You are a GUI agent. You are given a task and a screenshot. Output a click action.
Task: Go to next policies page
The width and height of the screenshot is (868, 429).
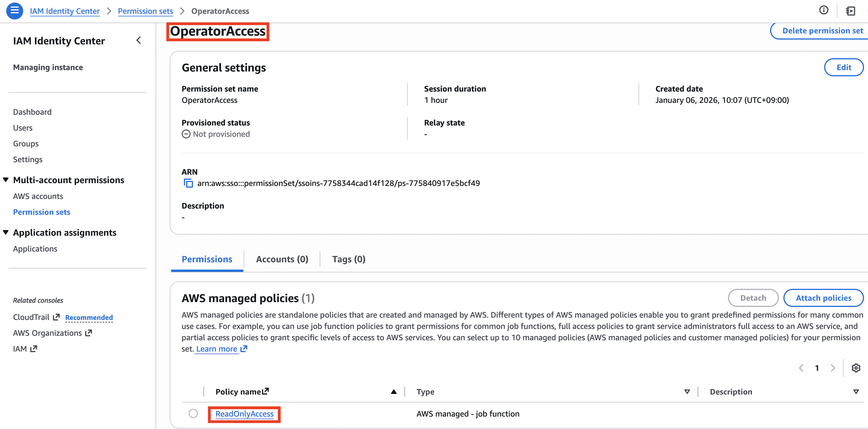(833, 368)
